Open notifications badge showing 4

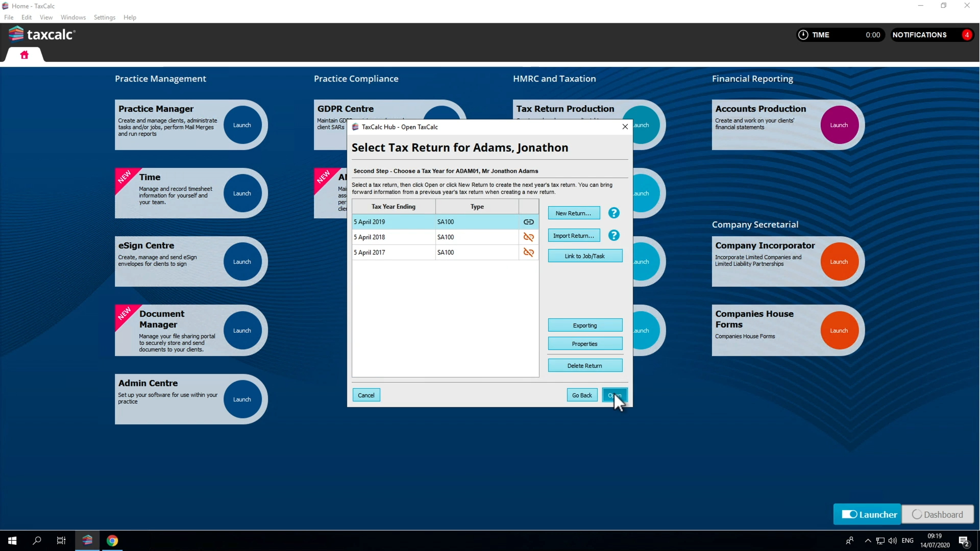[967, 35]
